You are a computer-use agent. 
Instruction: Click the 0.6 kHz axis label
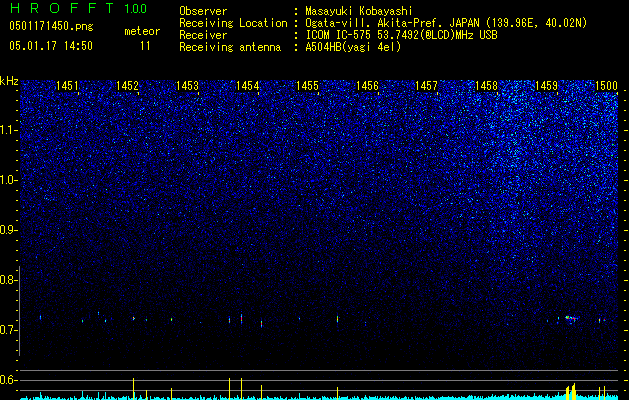[9, 380]
